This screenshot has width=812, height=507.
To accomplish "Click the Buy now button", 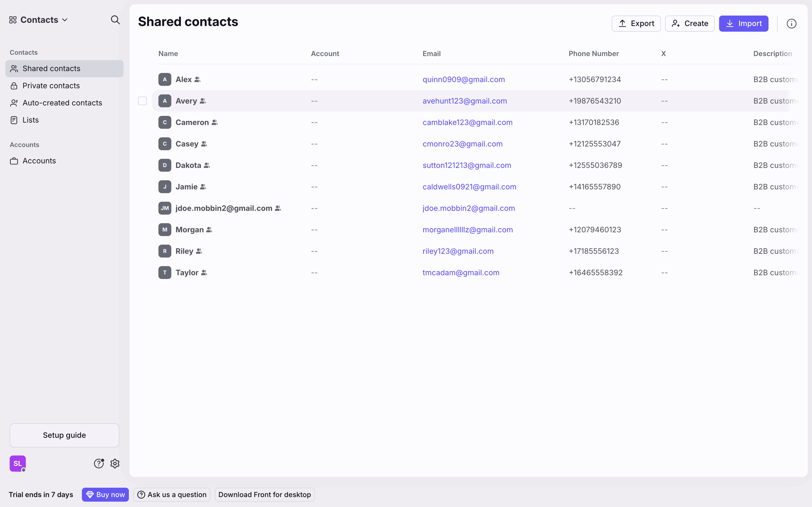I will click(x=105, y=495).
